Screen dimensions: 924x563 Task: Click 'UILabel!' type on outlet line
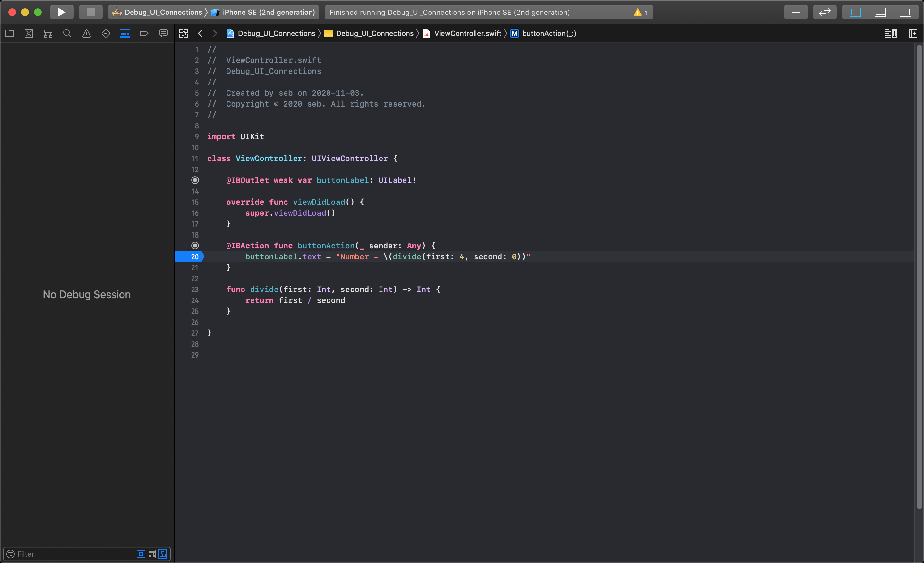click(x=397, y=180)
